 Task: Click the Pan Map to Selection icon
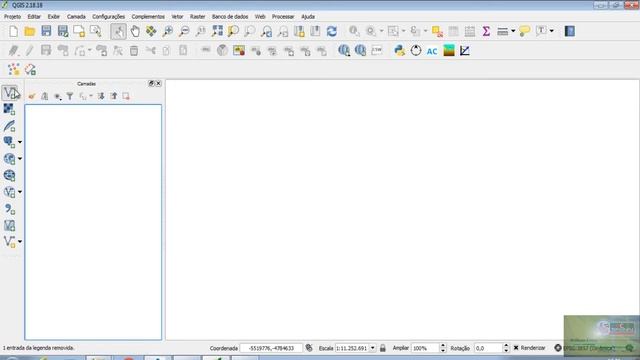point(151,31)
